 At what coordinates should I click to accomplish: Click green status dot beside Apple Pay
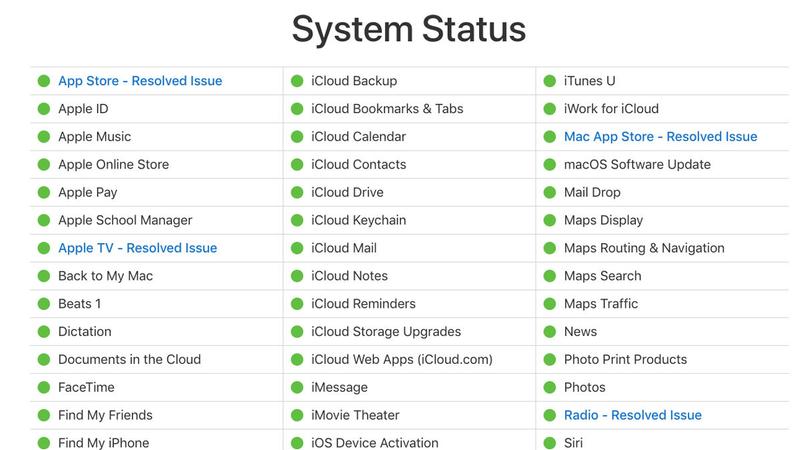[44, 192]
